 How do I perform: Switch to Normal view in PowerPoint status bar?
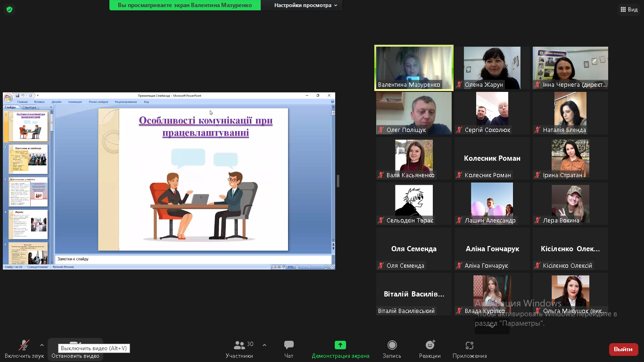point(274,267)
